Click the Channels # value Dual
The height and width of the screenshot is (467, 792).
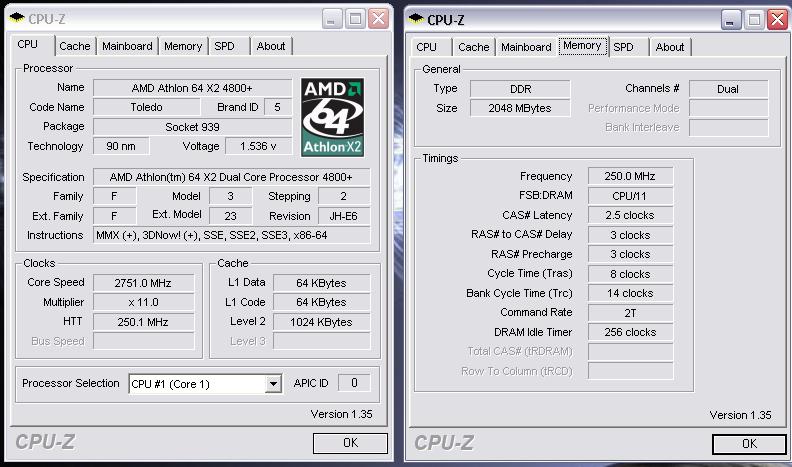pos(728,89)
